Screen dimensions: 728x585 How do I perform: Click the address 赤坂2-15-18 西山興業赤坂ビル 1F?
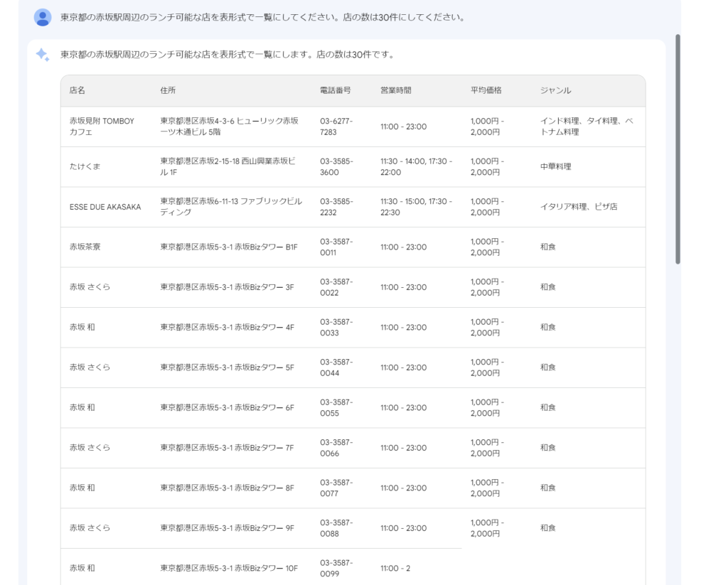pos(228,166)
